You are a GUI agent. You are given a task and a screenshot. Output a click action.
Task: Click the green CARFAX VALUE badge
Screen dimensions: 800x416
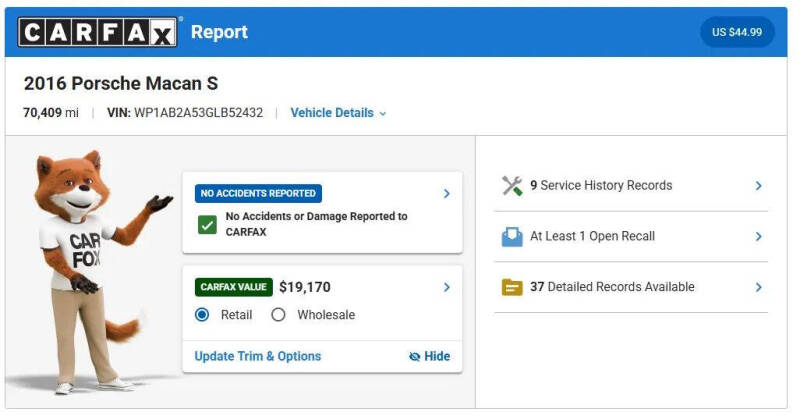click(x=234, y=287)
